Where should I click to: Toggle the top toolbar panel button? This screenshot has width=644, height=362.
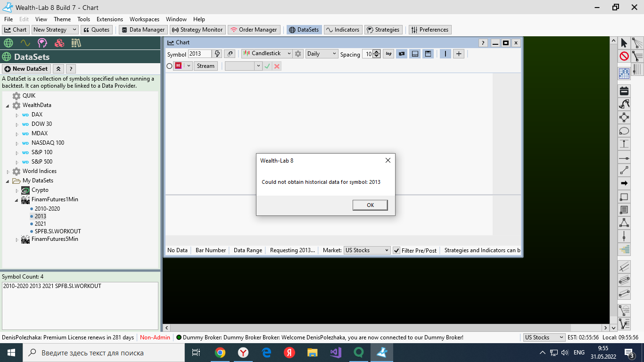pos(428,54)
